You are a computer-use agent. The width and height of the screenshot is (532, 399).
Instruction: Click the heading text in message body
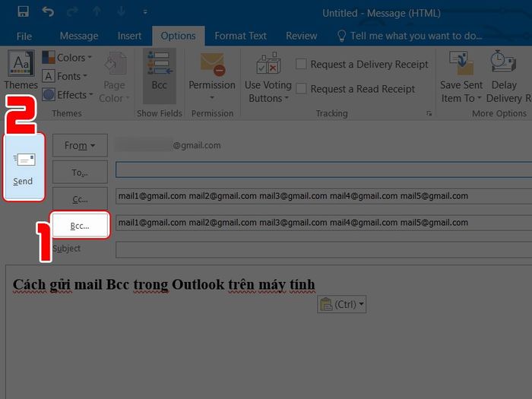[x=164, y=284]
